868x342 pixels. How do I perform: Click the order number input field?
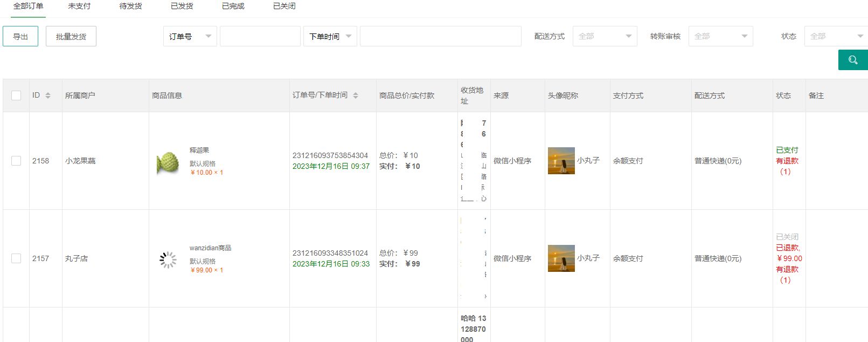[x=260, y=36]
